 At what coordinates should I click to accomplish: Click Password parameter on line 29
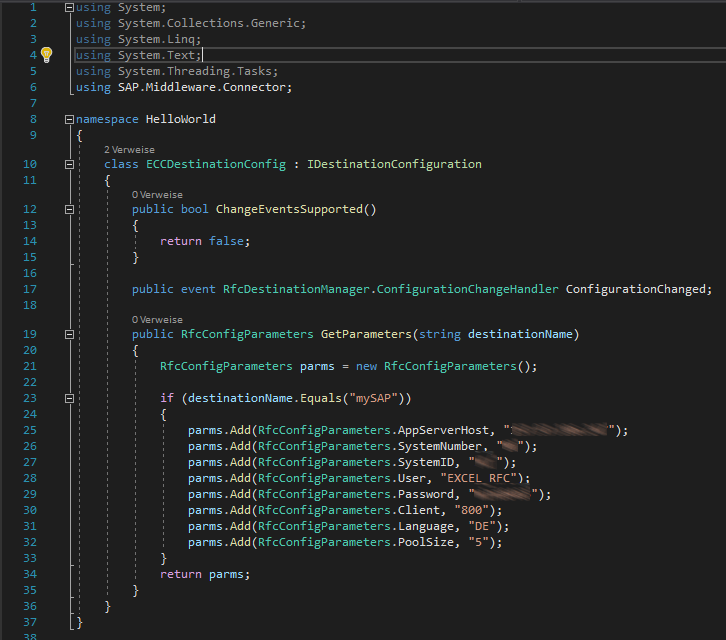coord(426,494)
